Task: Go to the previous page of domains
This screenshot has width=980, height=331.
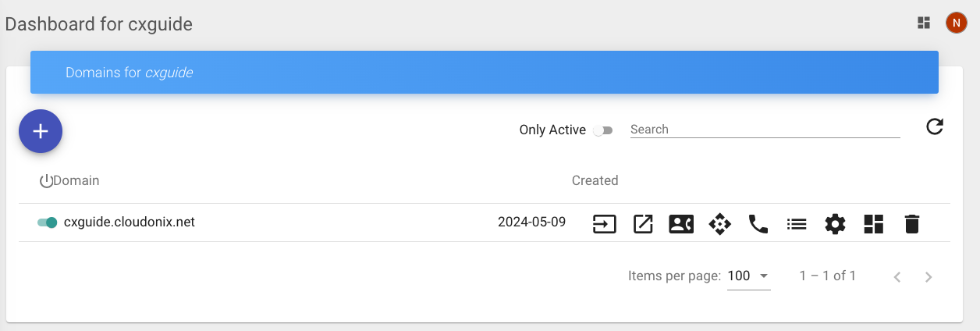Action: 897,276
